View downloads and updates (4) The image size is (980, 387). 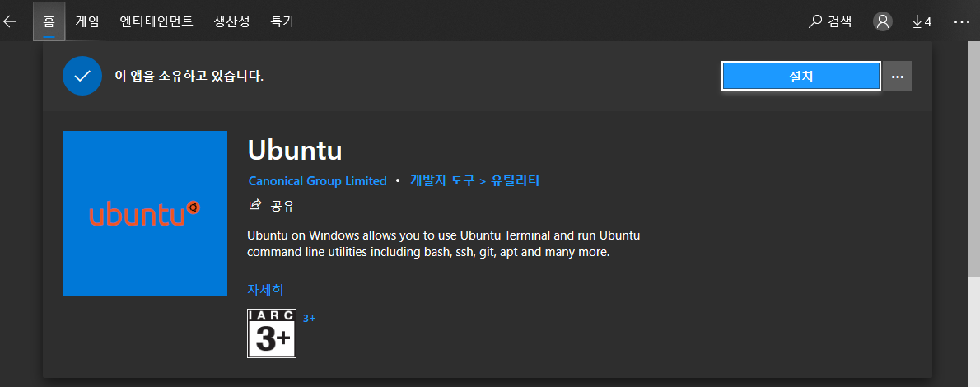point(922,21)
